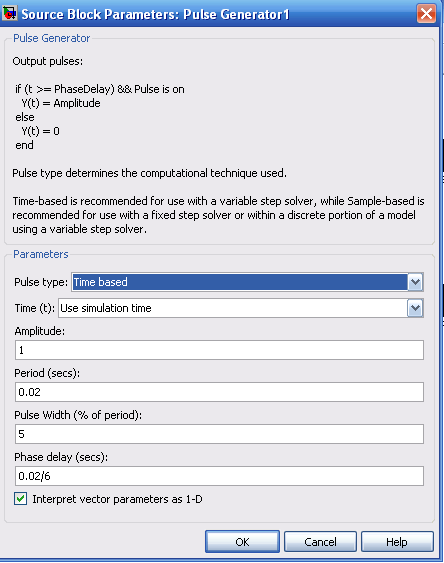Click the Pulse type label
Image resolution: width=444 pixels, height=563 pixels.
41,282
